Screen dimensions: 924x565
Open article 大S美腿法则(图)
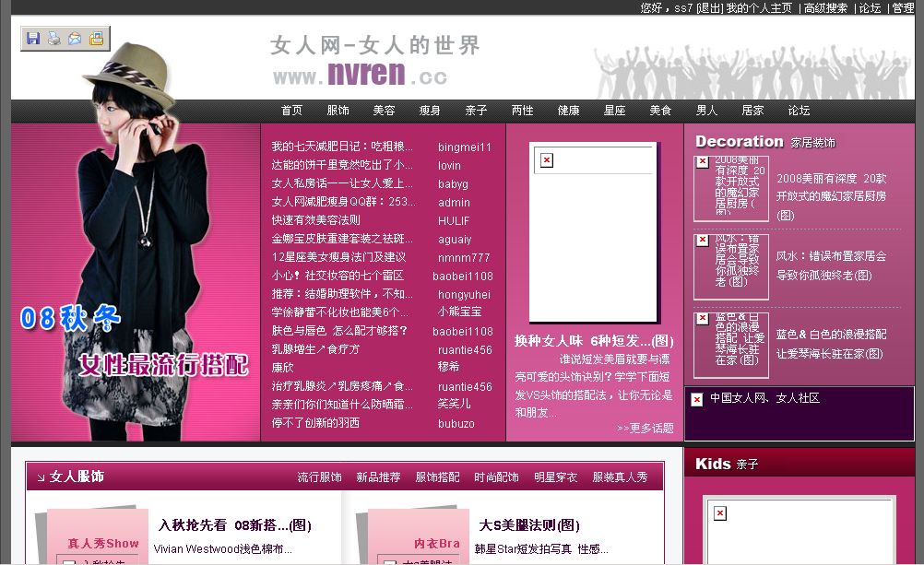pyautogui.click(x=529, y=525)
